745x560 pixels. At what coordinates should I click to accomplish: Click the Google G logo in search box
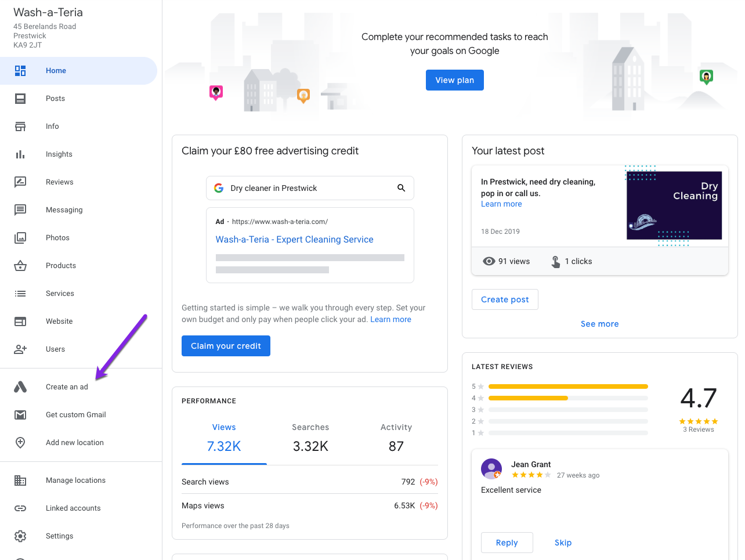point(219,188)
